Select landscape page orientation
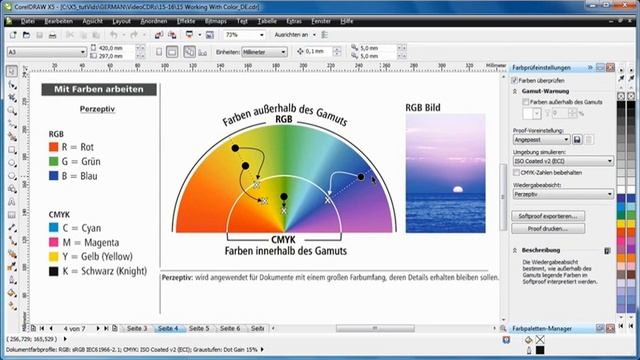Screen dimensions: 640x360 click(x=172, y=52)
